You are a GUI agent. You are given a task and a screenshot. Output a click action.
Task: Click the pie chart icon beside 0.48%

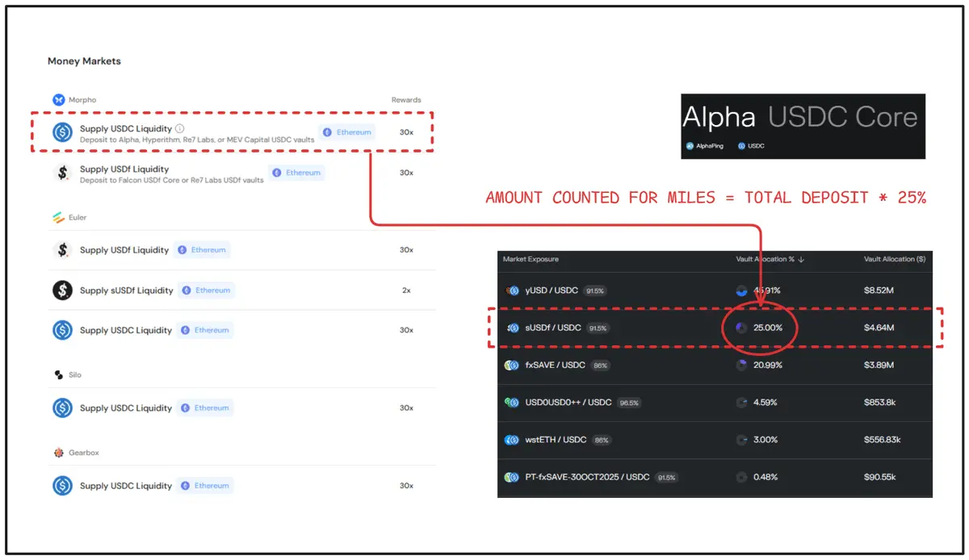741,477
